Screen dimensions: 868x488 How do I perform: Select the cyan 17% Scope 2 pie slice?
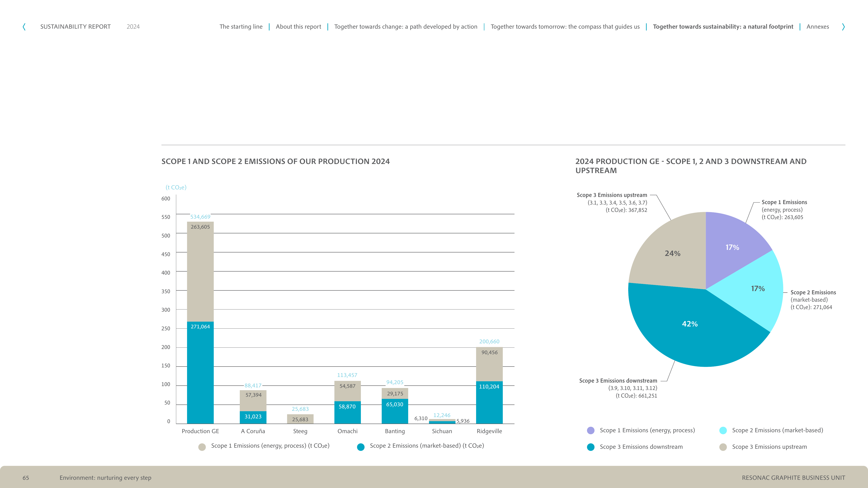758,288
